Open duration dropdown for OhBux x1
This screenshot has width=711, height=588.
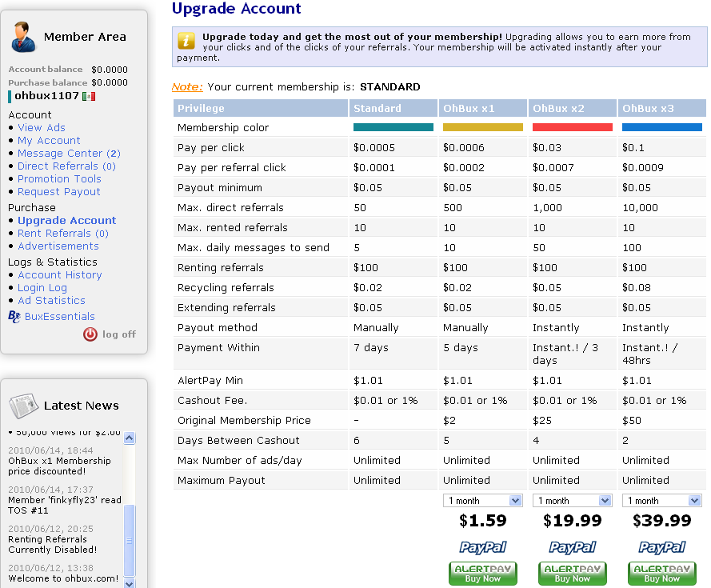point(482,501)
